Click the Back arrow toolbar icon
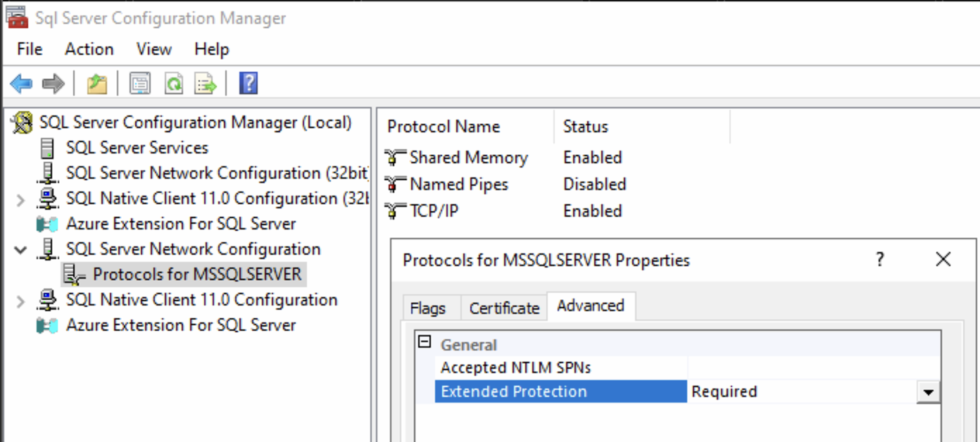980x442 pixels. tap(21, 84)
